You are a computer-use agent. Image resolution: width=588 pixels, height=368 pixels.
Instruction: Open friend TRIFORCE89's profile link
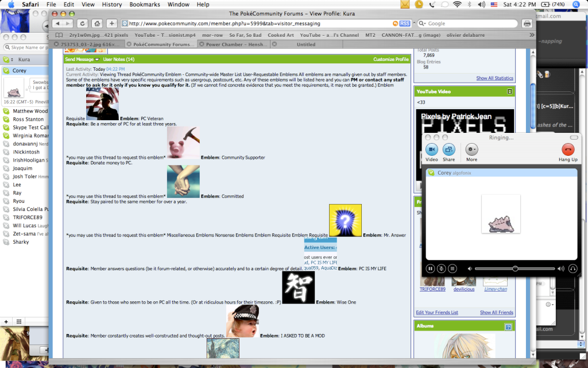pos(432,289)
